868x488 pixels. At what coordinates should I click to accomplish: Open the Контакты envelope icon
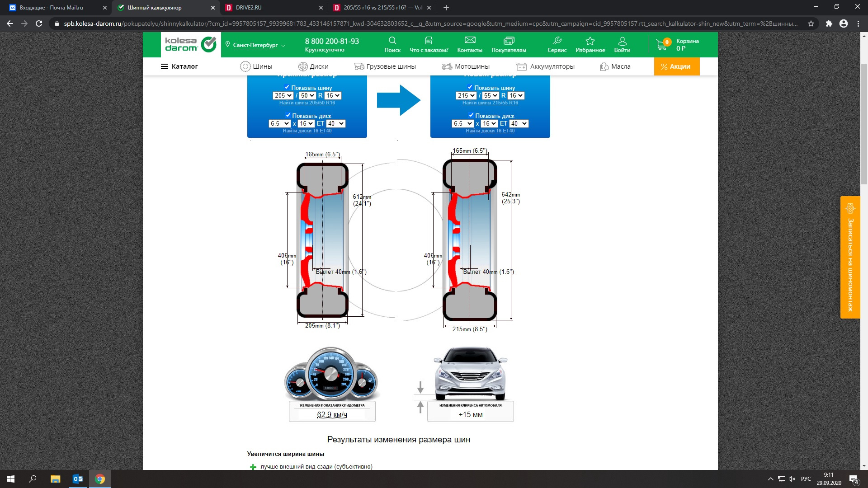click(x=470, y=41)
